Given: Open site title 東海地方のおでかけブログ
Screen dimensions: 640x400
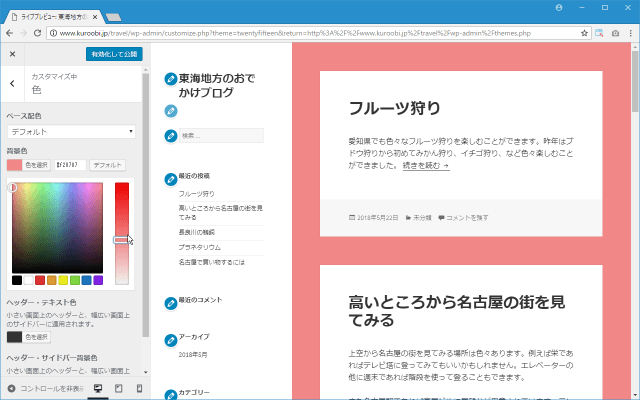Looking at the screenshot, I should click(x=217, y=85).
